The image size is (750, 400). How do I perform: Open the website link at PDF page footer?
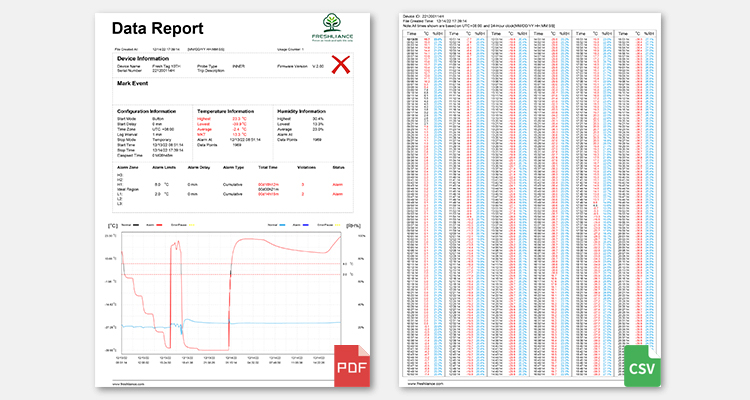(x=128, y=384)
